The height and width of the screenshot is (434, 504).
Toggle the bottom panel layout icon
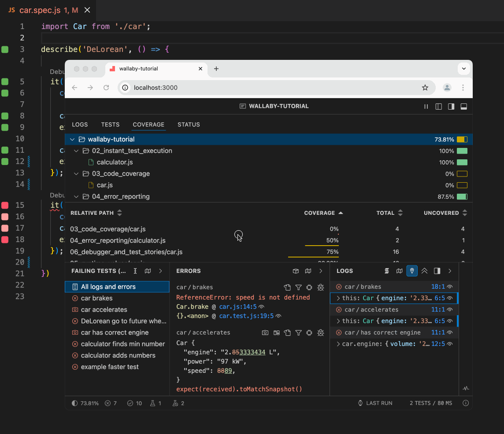(463, 107)
